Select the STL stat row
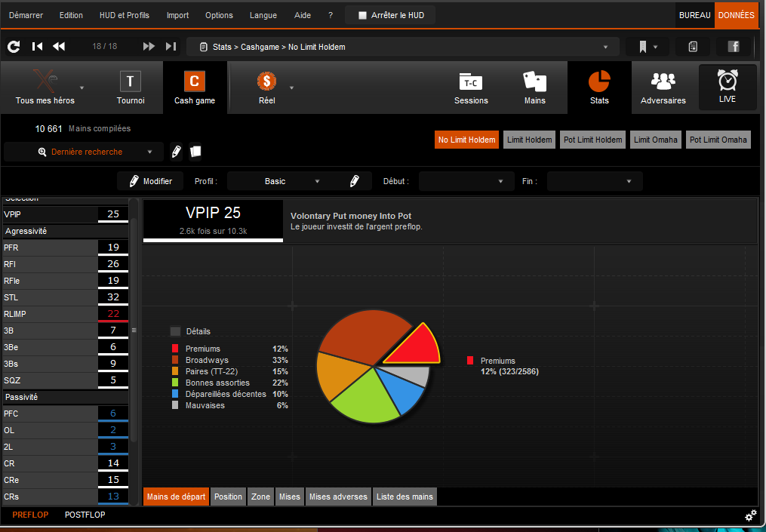 pyautogui.click(x=66, y=297)
